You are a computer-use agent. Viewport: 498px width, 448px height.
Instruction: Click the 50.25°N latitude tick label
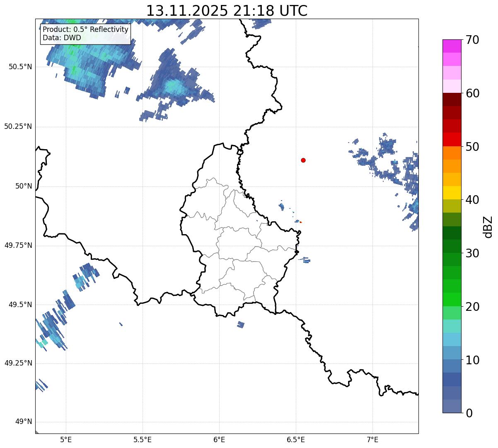pos(18,126)
